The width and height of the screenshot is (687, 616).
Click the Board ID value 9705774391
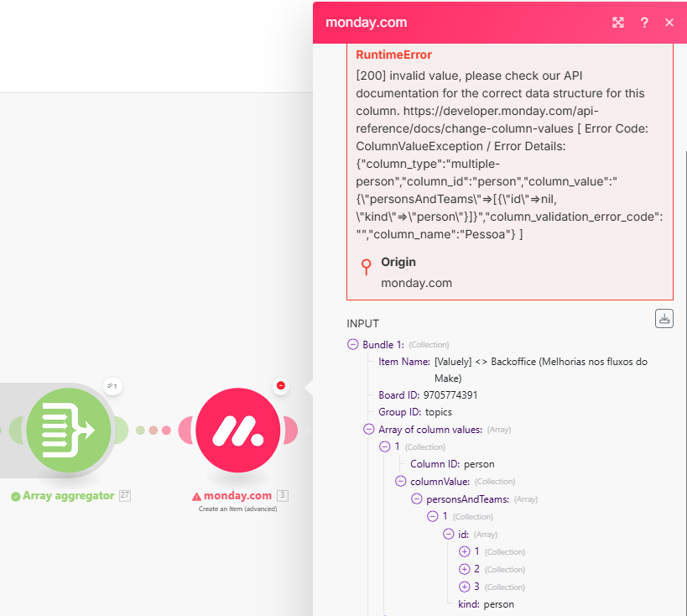click(x=450, y=395)
